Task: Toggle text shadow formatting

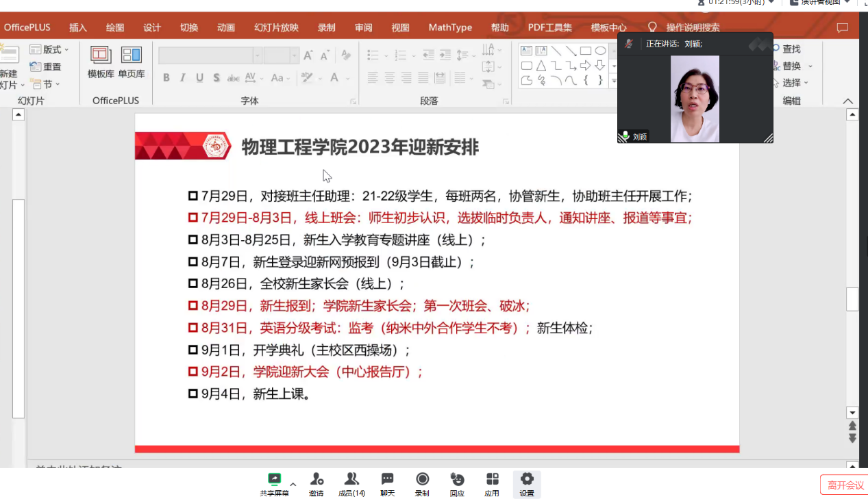Action: (216, 78)
